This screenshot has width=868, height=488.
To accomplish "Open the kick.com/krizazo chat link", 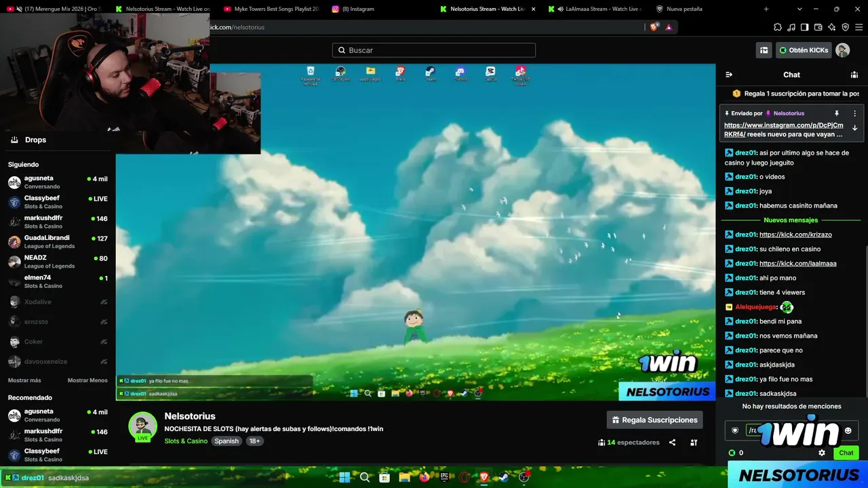I will [795, 235].
